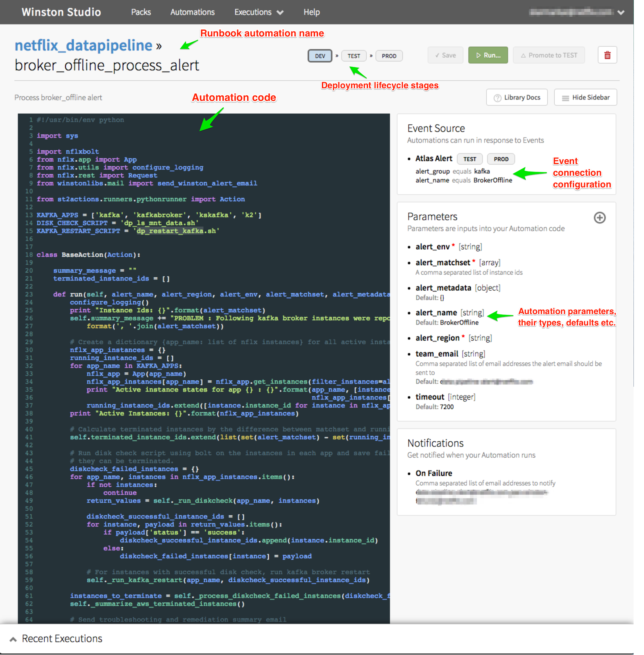
Task: Click 'Default: BrokerOffline' value
Action: (447, 323)
